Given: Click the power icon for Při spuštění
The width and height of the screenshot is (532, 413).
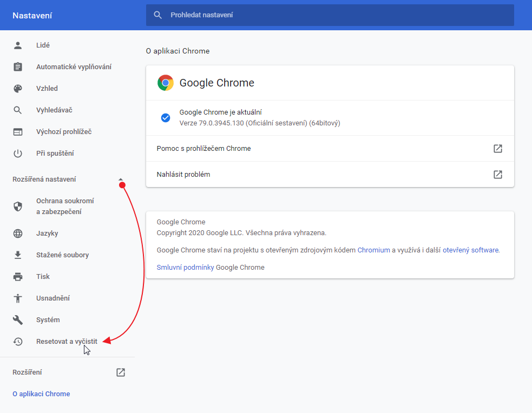Looking at the screenshot, I should (x=18, y=154).
